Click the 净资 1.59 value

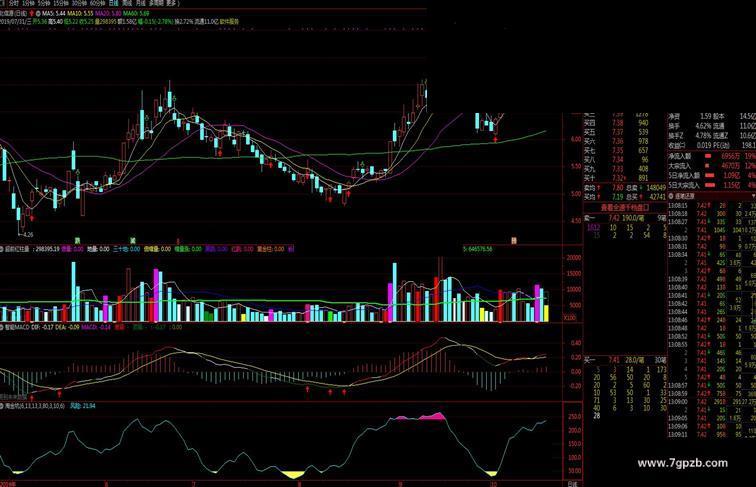[706, 116]
